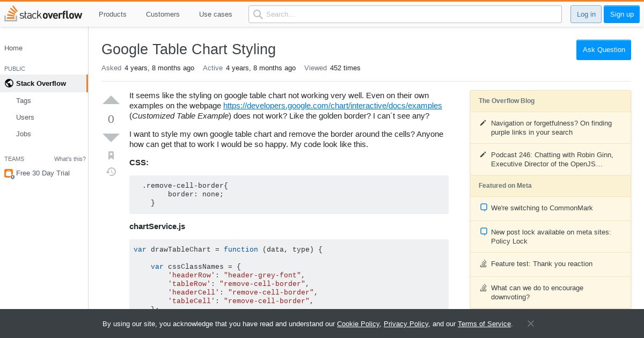This screenshot has height=338, width=644.
Task: Click the Featured on Meta heading
Action: coord(505,186)
